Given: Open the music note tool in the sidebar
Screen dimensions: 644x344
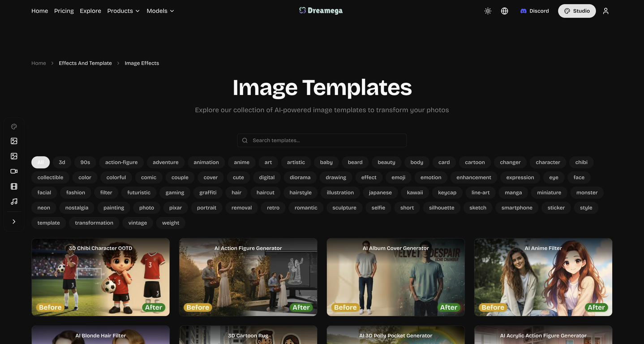Looking at the screenshot, I should [x=14, y=202].
